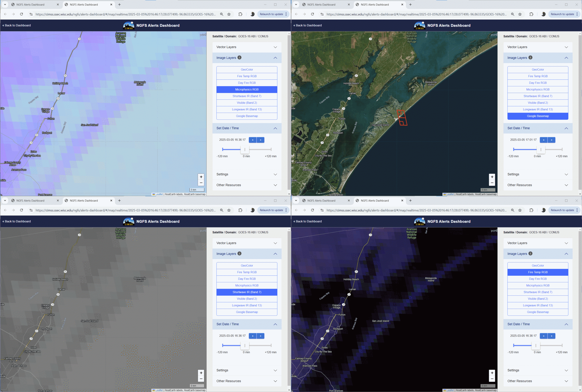Expand Vector Layers in the Microphysics RGB window
The width and height of the screenshot is (582, 392).
click(247, 47)
